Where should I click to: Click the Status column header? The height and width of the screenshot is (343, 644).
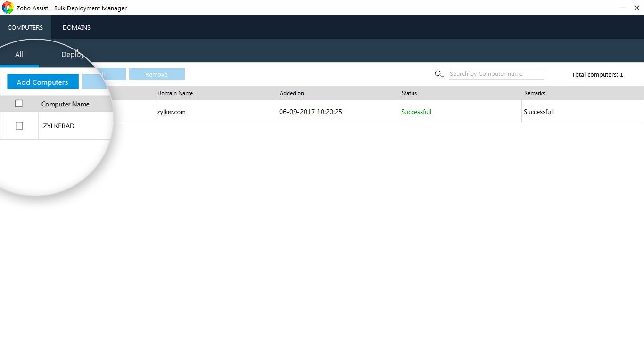pyautogui.click(x=409, y=93)
